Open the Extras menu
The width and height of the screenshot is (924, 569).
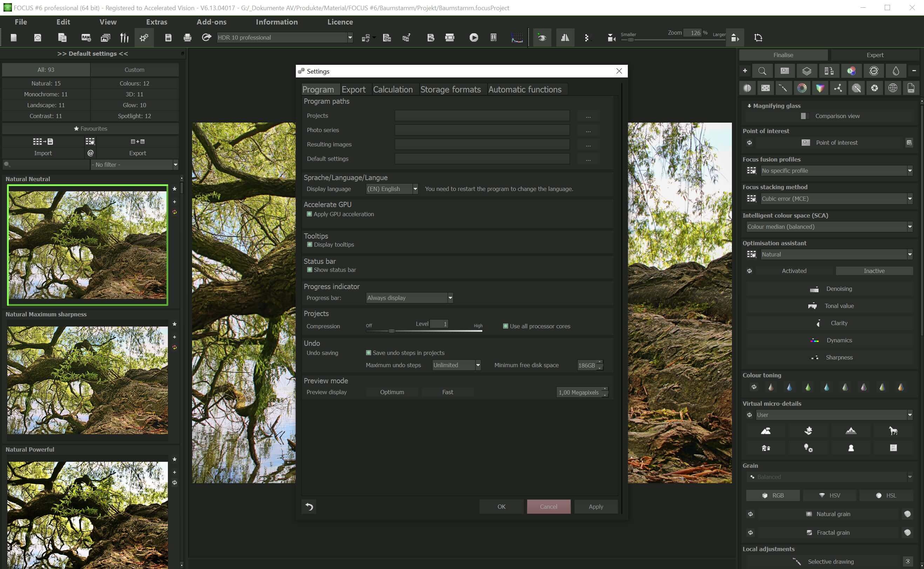coord(157,22)
